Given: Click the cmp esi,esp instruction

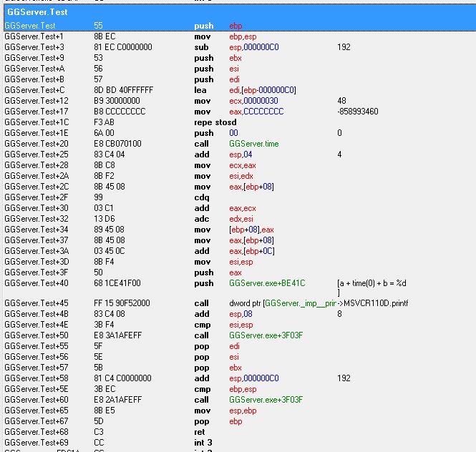Looking at the screenshot, I should point(223,325).
